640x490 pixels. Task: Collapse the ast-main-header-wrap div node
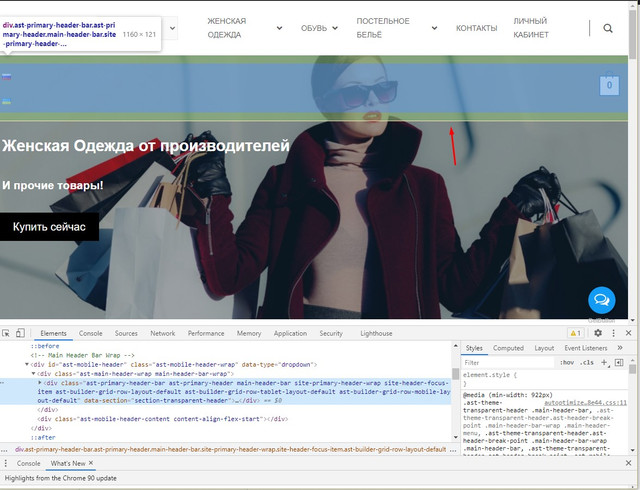point(33,374)
